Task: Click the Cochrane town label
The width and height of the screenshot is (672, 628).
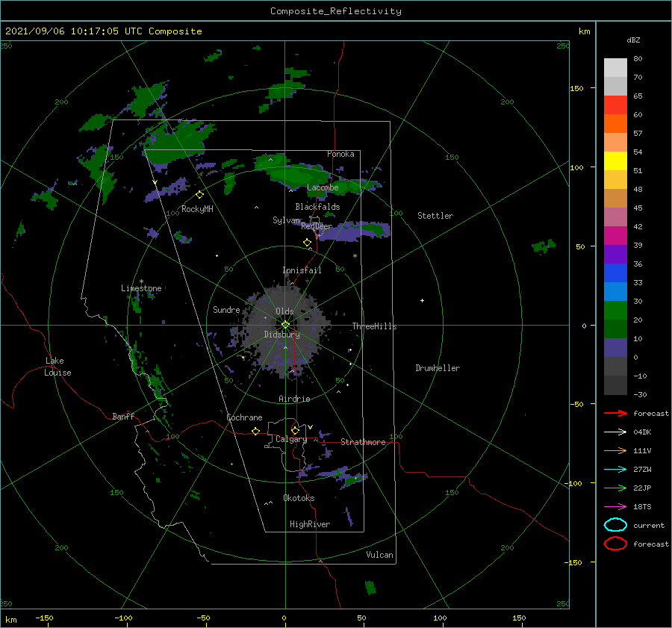Action: click(x=244, y=417)
